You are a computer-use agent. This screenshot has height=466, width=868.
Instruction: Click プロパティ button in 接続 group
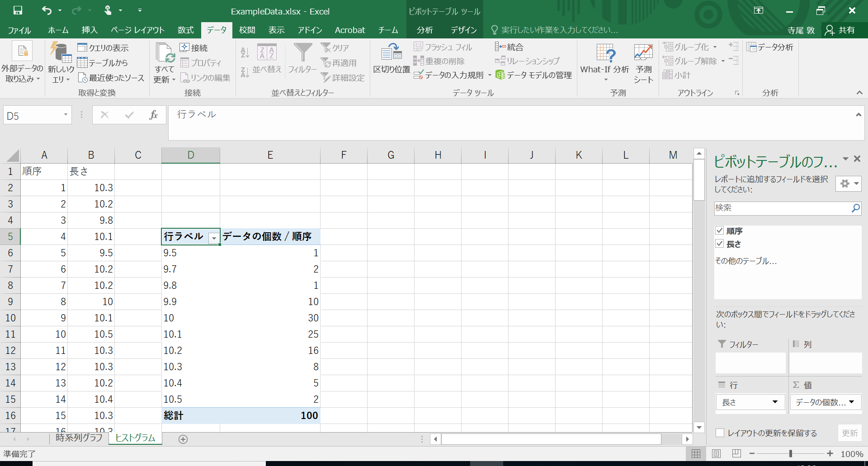[201, 63]
